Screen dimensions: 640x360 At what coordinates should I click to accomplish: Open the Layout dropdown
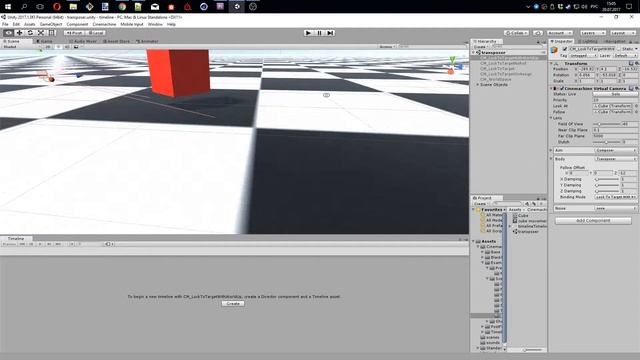[x=622, y=33]
